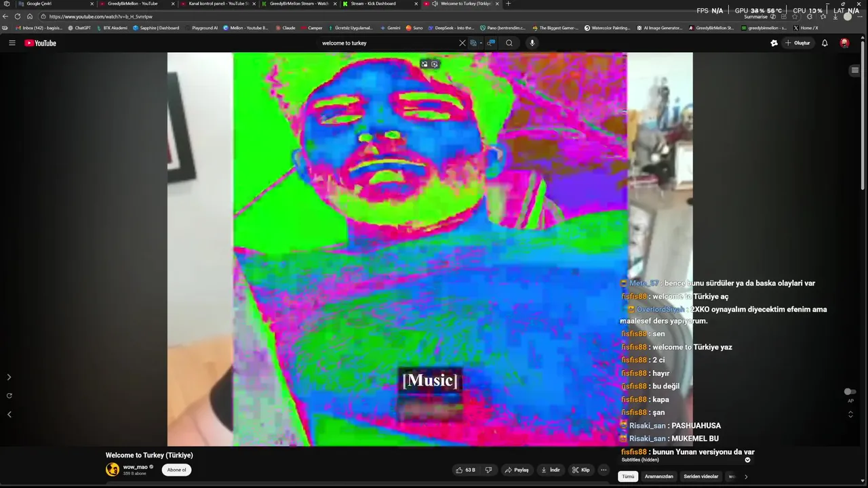This screenshot has height=488, width=868.
Task: Click the sparkle icon left of Oluştur
Action: [774, 43]
